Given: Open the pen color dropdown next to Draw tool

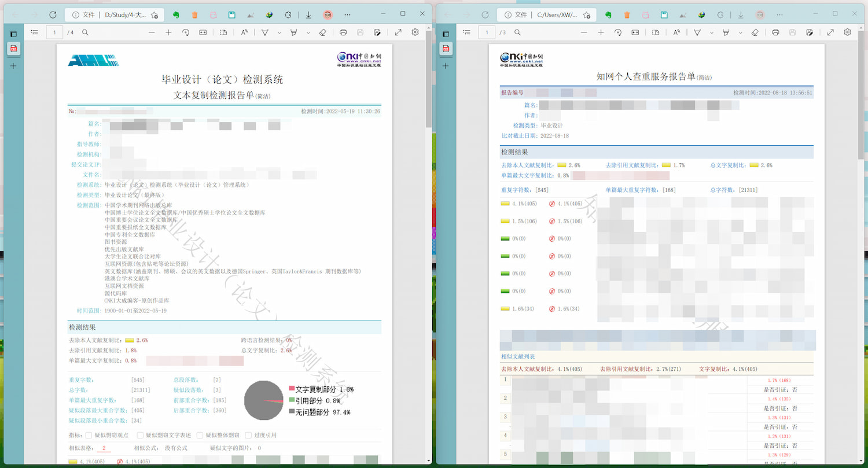Looking at the screenshot, I should tap(279, 32).
